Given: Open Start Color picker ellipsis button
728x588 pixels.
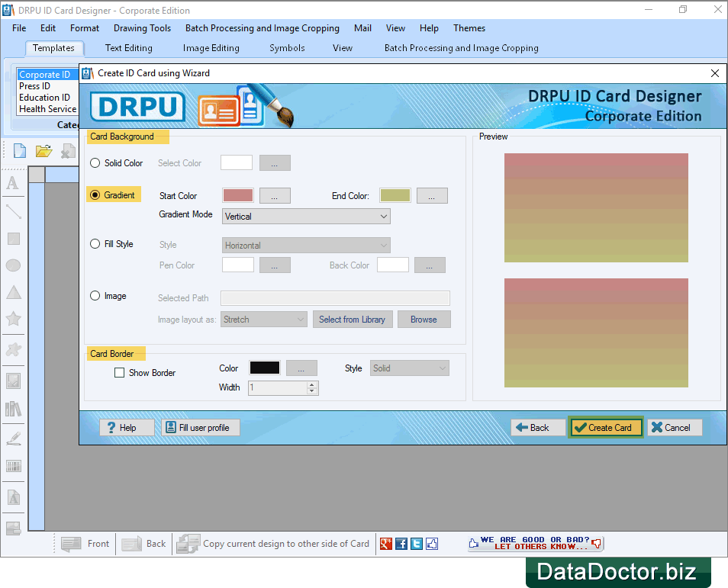Looking at the screenshot, I should coord(275,195).
